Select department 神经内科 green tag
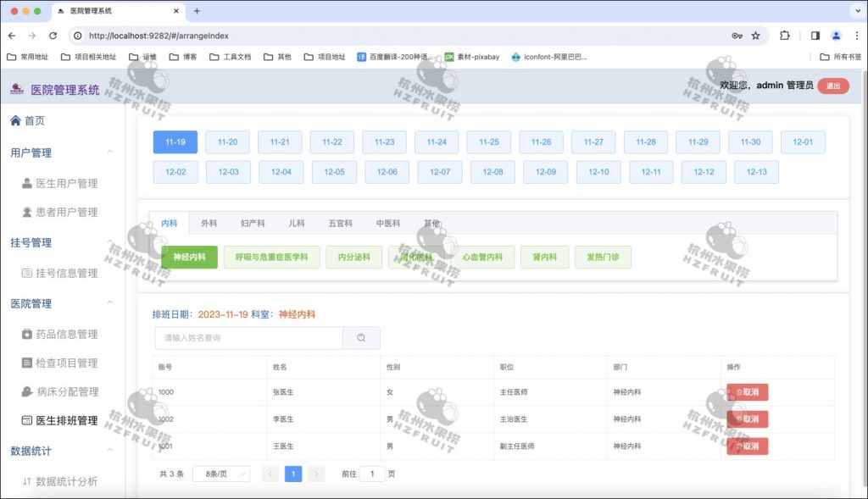The image size is (868, 499). pyautogui.click(x=189, y=256)
